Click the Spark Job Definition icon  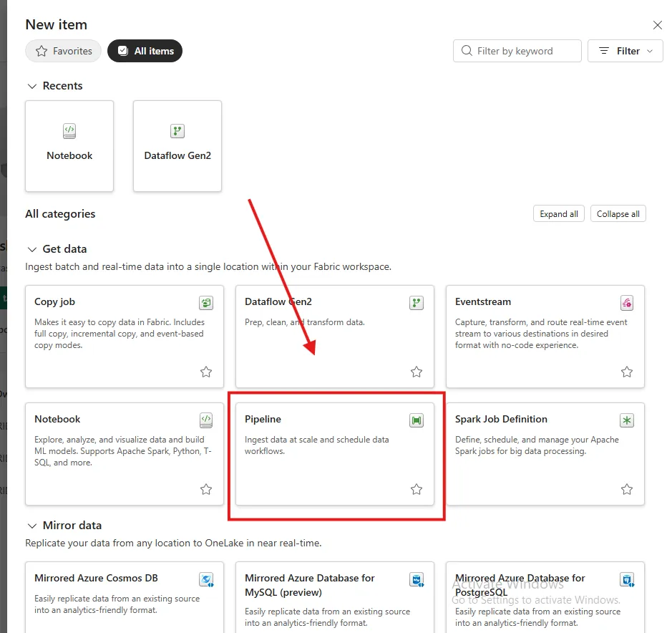coord(627,420)
